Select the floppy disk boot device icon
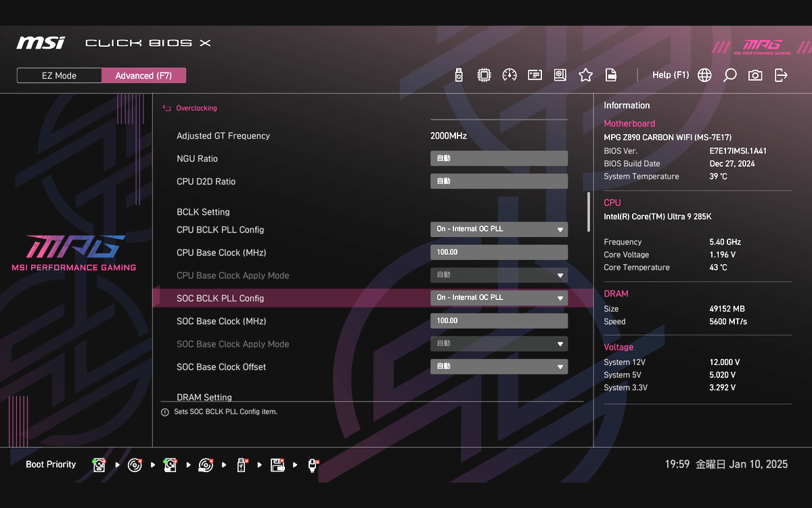Screen dimensions: 812x508 pos(277,465)
